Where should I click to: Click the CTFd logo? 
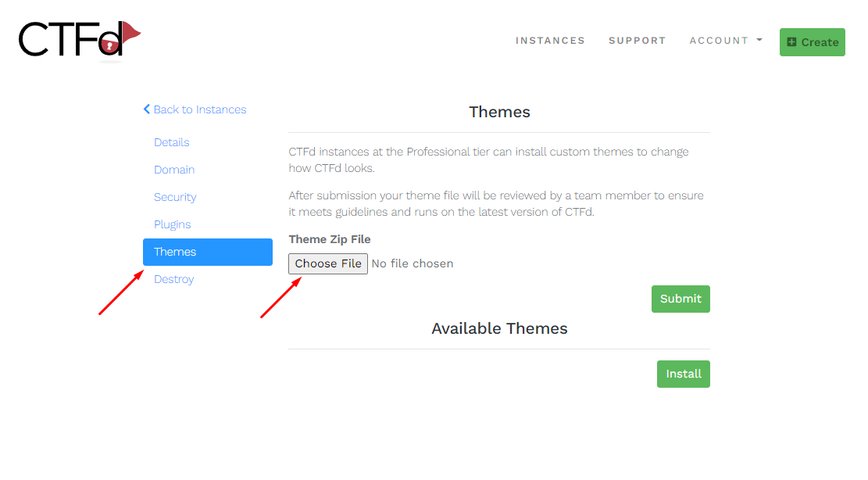pos(79,39)
